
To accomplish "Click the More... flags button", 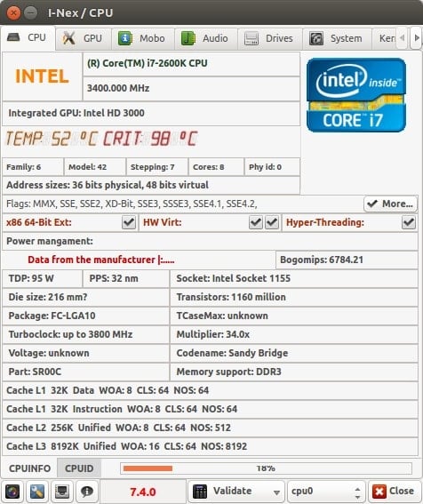I will click(x=390, y=204).
